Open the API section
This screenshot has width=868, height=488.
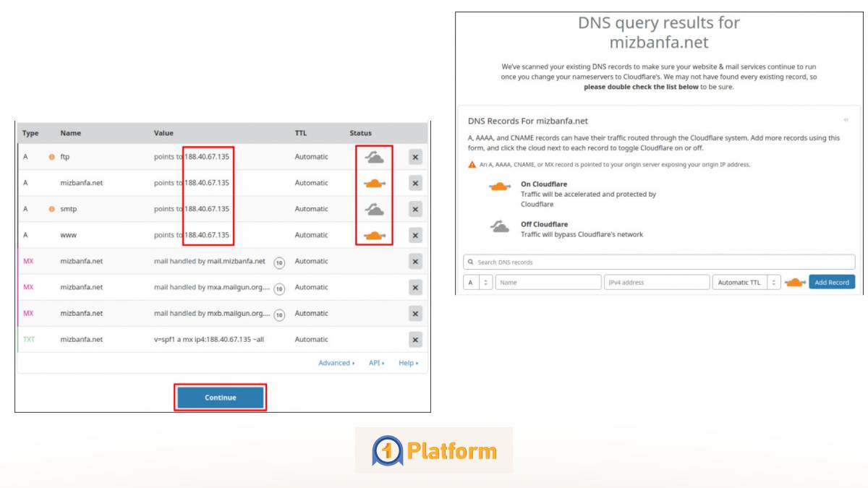click(375, 362)
